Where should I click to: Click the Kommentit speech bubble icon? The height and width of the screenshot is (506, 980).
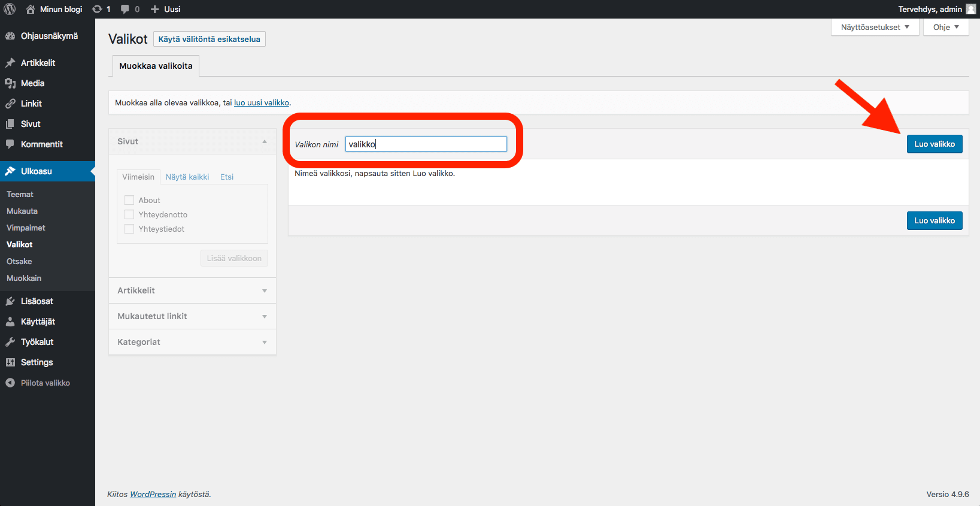[10, 144]
